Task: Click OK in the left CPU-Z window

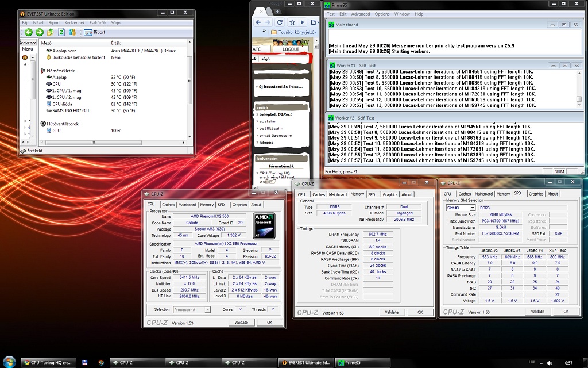Action: (x=270, y=323)
